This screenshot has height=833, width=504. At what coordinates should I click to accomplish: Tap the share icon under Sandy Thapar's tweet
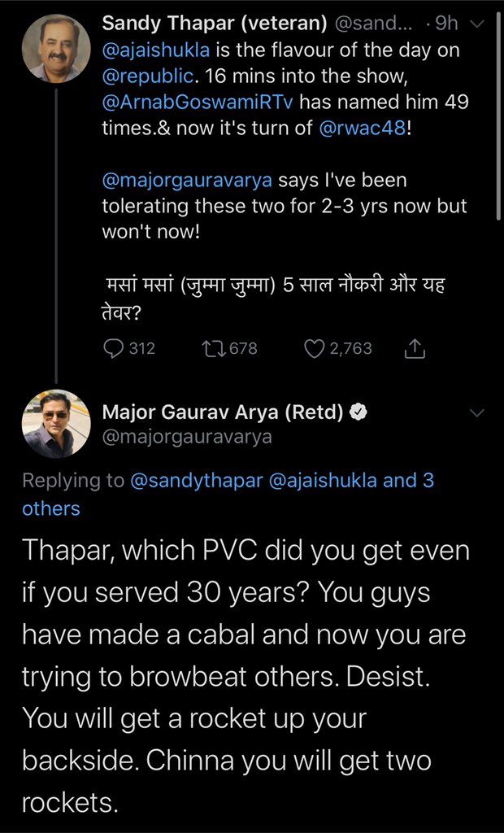point(414,348)
